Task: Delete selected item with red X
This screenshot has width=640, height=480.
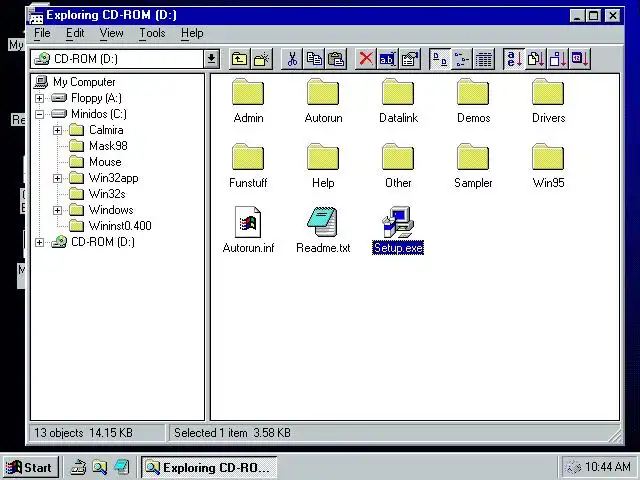Action: tap(366, 59)
